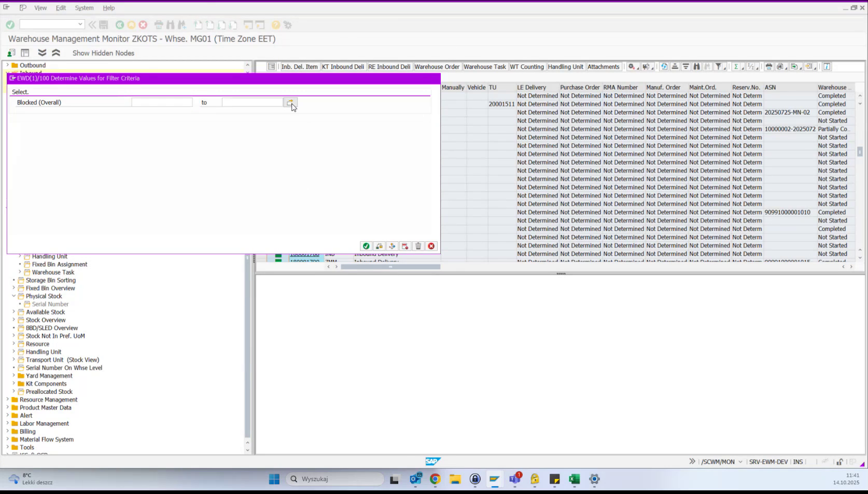Expand the Yard Management tree node

click(x=13, y=376)
